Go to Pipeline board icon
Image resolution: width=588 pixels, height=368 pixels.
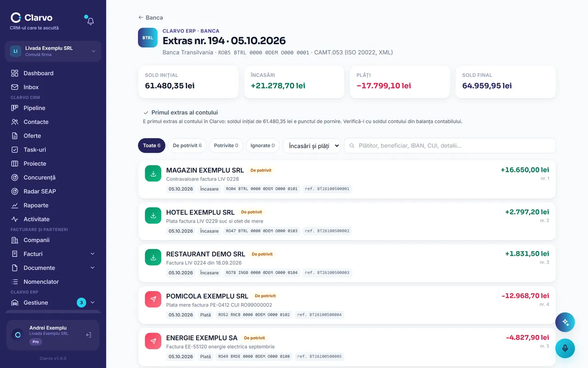[15, 108]
